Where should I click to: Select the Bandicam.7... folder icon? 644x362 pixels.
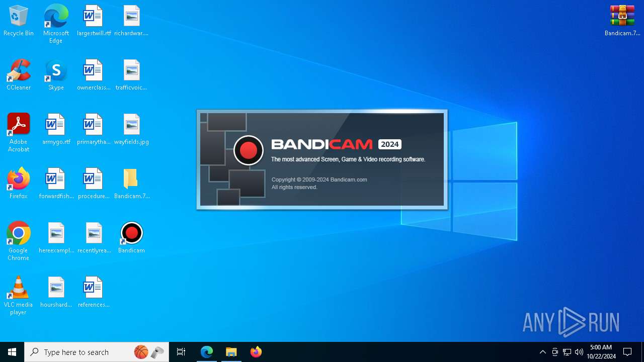click(131, 184)
